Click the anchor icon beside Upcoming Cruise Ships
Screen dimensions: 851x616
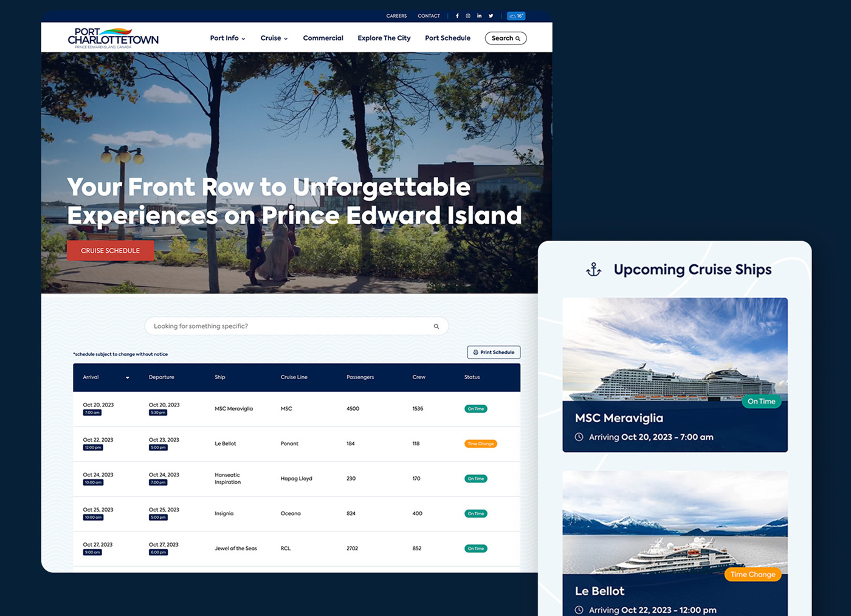click(593, 270)
